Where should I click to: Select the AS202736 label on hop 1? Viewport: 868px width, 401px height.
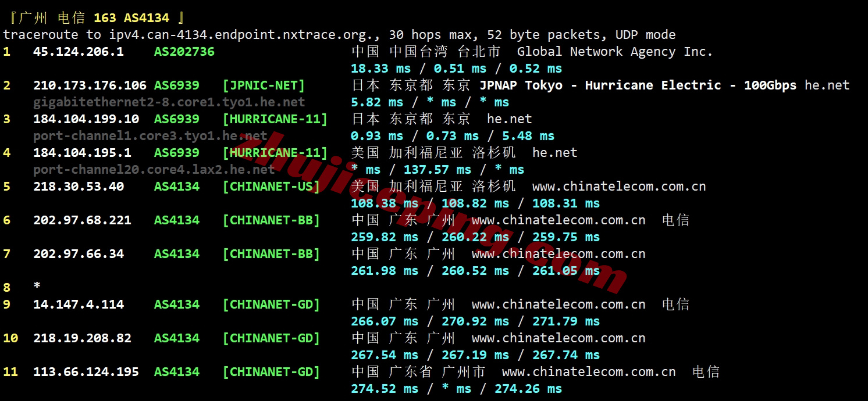(x=184, y=51)
